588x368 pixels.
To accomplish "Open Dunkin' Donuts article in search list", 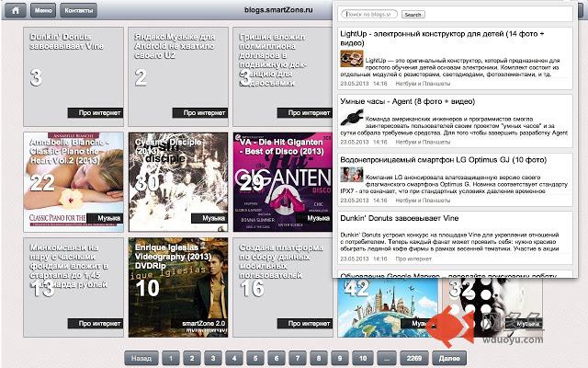I will pyautogui.click(x=399, y=218).
